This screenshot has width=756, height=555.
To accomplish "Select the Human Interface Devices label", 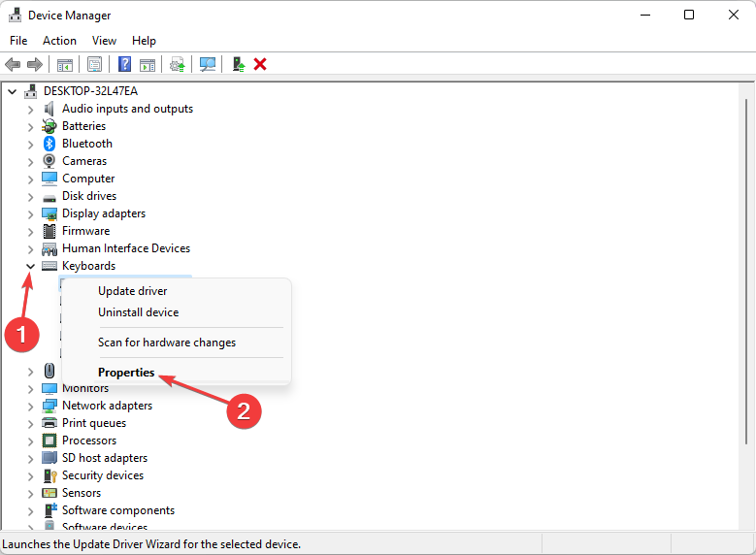I will coord(126,248).
